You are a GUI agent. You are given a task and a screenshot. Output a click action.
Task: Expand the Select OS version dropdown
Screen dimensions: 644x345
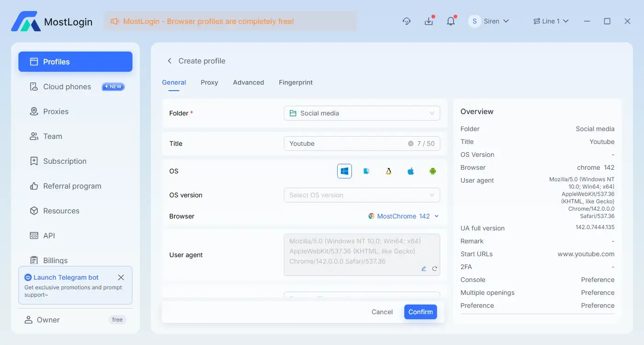click(362, 195)
